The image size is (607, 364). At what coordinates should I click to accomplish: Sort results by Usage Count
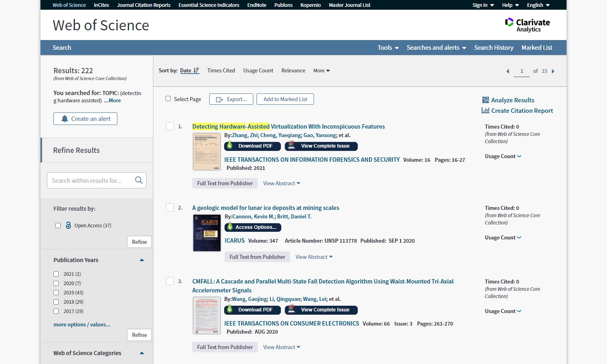(x=258, y=70)
